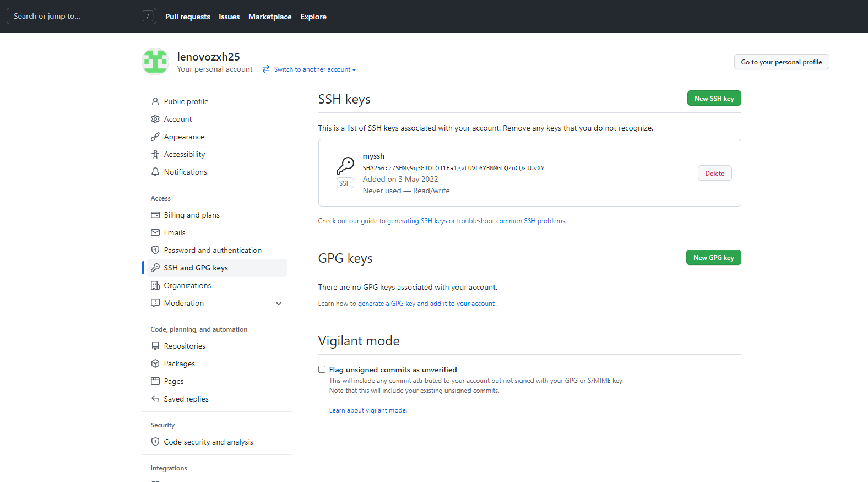This screenshot has width=868, height=482.
Task: Expand the Moderation section chevron
Action: click(x=279, y=304)
